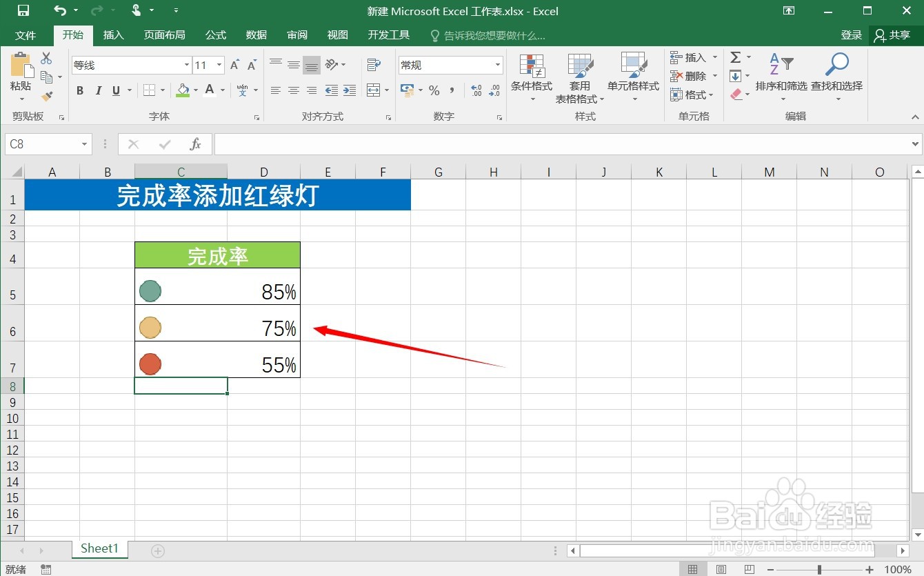Image resolution: width=924 pixels, height=576 pixels.
Task: Click the Paste clipboard icon
Action: [x=21, y=66]
